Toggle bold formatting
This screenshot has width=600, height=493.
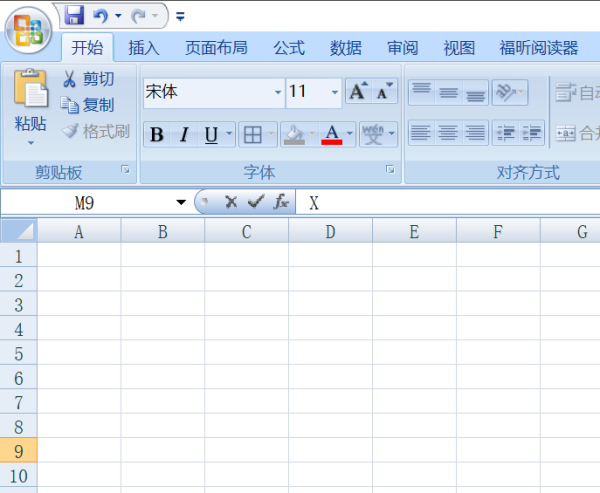pos(157,135)
